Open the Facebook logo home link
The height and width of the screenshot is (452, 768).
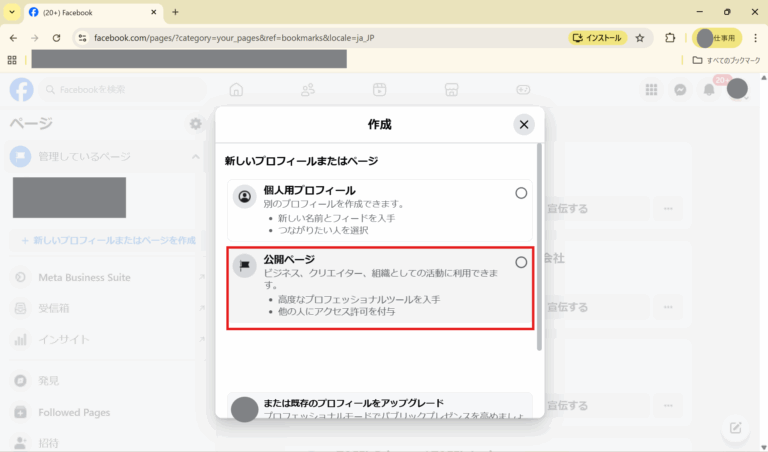pos(22,90)
